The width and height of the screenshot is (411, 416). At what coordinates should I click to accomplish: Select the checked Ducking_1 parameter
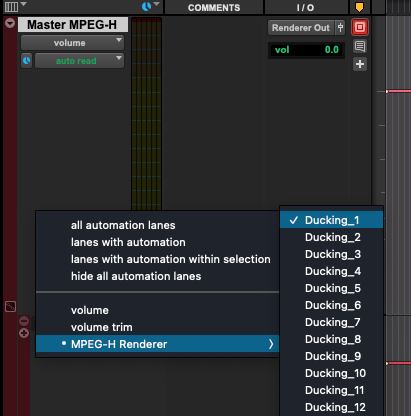pos(332,220)
